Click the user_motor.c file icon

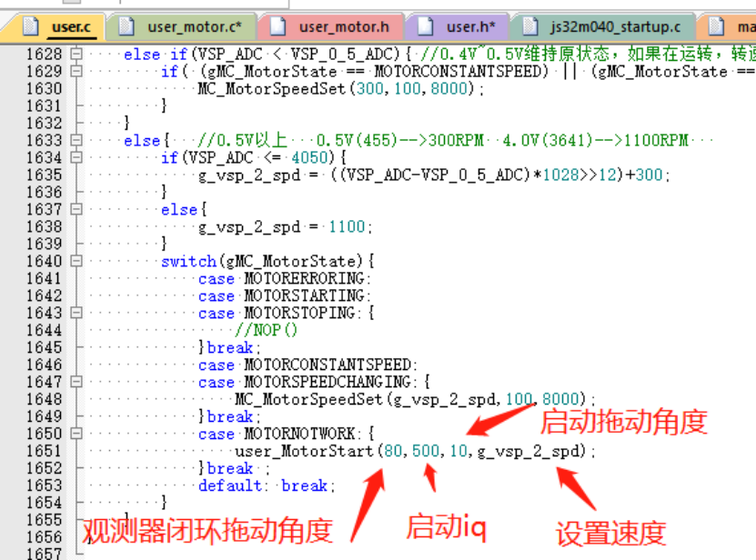(126, 27)
